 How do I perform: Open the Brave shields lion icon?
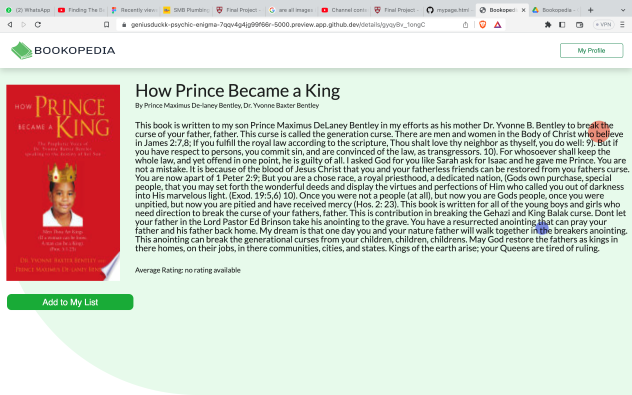pos(482,25)
